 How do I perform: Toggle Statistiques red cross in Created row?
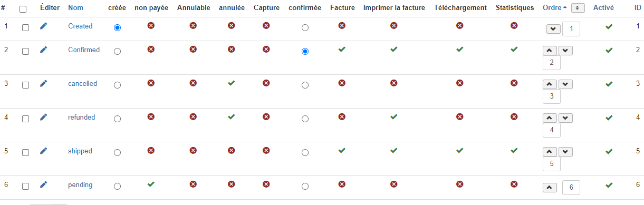tap(514, 25)
